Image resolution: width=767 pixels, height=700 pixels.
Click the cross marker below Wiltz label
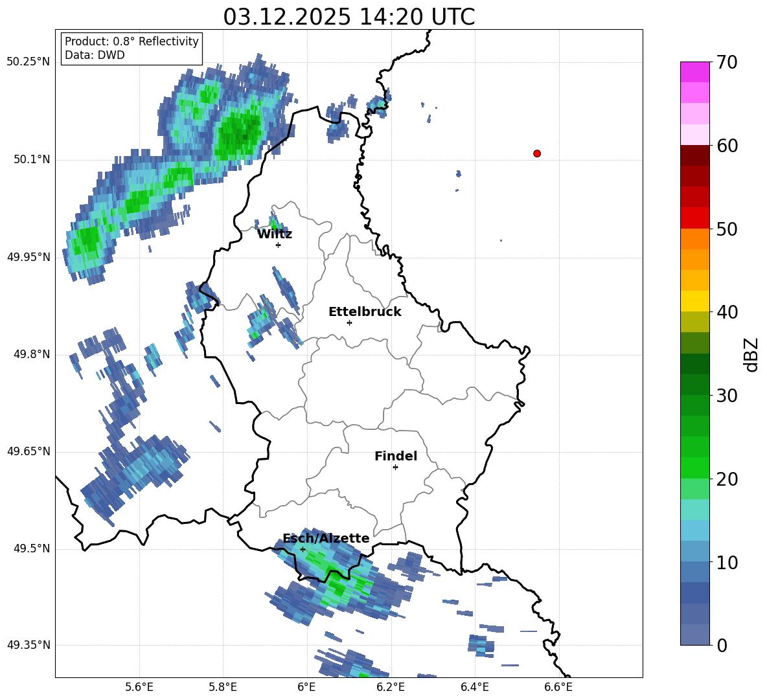click(279, 245)
